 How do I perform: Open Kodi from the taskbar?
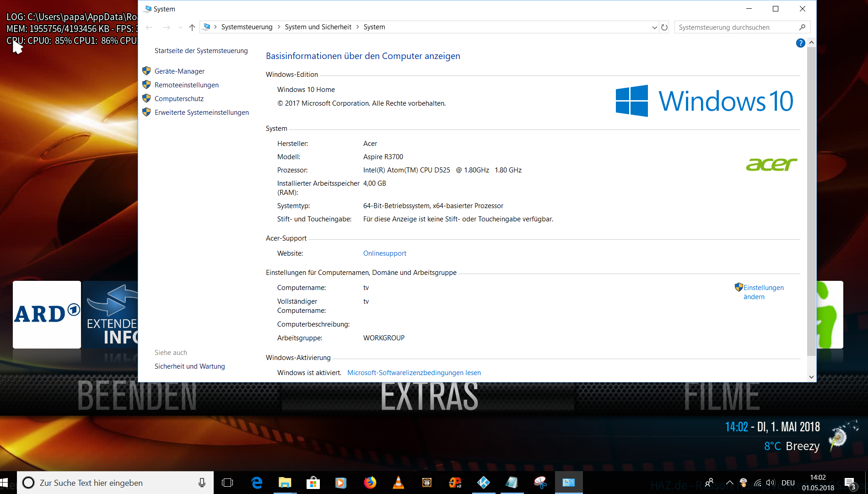(484, 483)
